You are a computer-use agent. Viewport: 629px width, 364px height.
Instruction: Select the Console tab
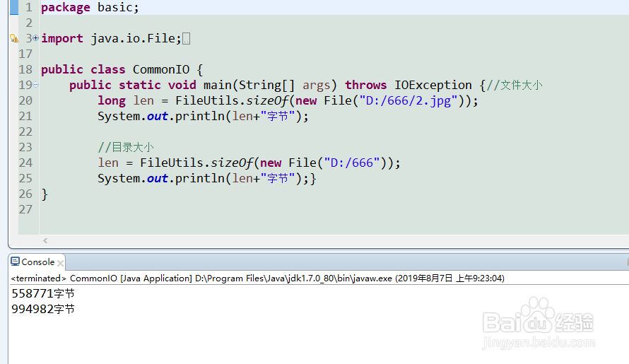tap(37, 262)
